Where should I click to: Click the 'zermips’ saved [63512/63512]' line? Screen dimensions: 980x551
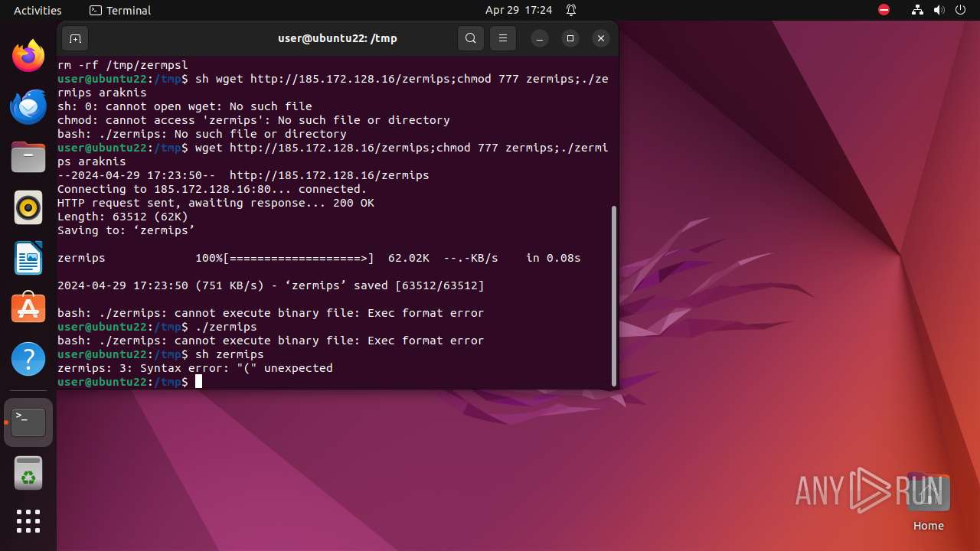coord(271,285)
